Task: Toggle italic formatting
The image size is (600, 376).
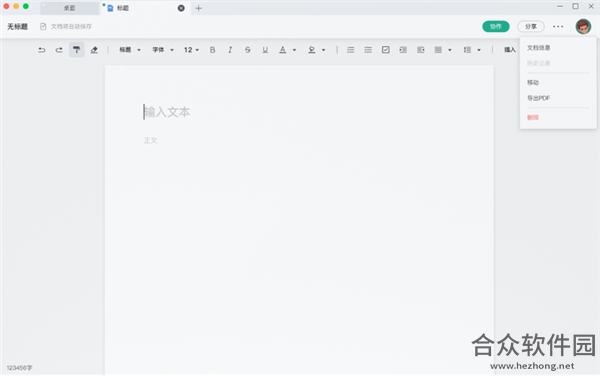Action: point(230,50)
